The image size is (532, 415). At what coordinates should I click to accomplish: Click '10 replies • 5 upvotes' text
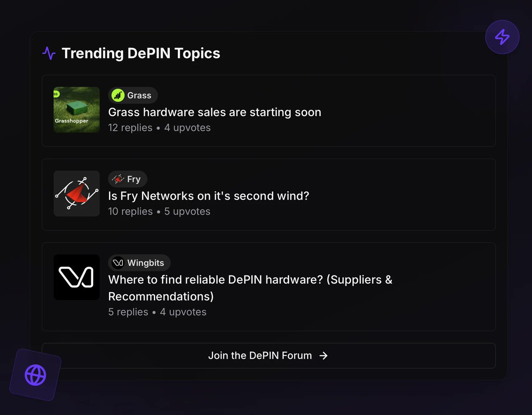tap(159, 212)
